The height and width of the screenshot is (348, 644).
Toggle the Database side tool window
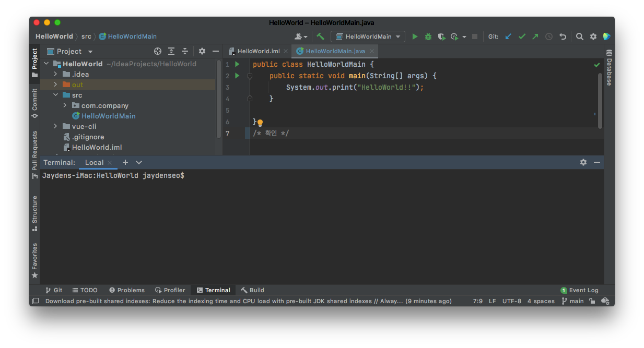point(609,67)
